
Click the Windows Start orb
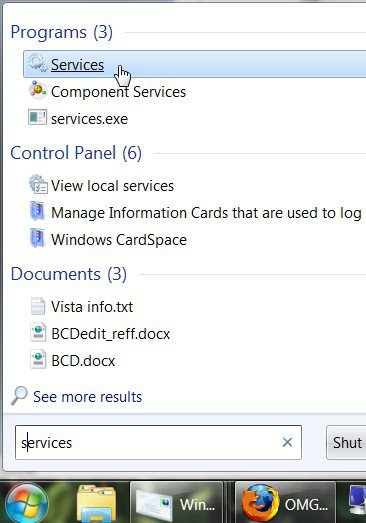click(26, 503)
